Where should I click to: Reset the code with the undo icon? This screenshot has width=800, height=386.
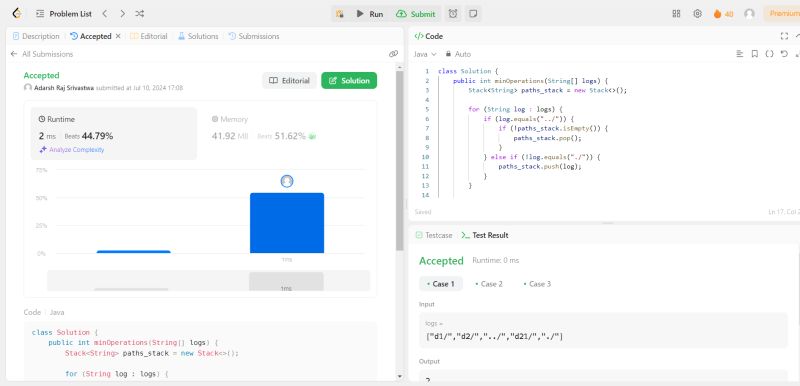tap(784, 54)
